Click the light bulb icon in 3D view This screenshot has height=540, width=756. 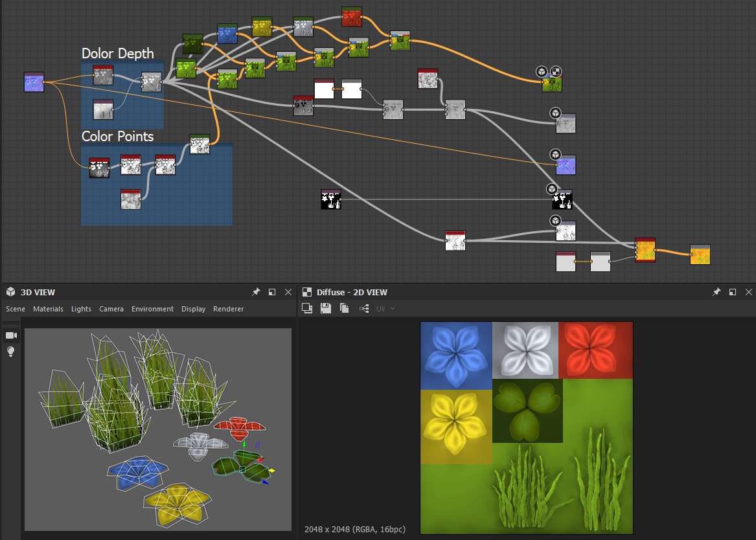click(11, 352)
